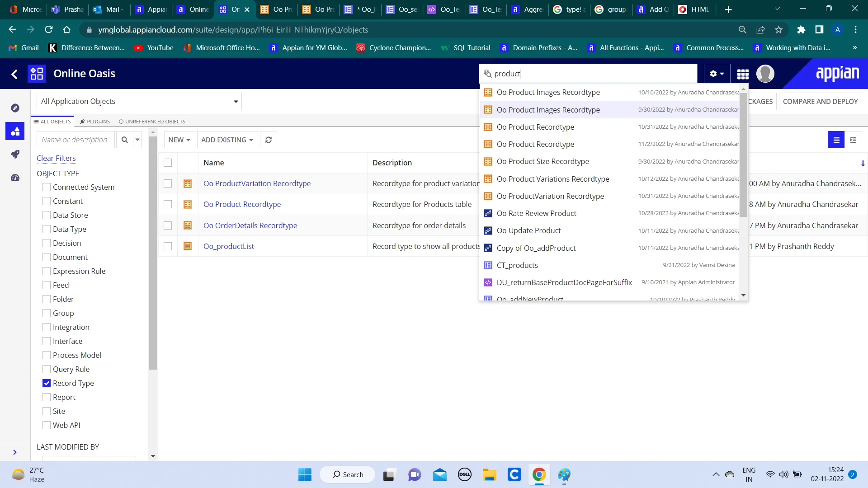Open the Oo Product Recordtype link in the table
The width and height of the screenshot is (868, 488).
(x=242, y=204)
